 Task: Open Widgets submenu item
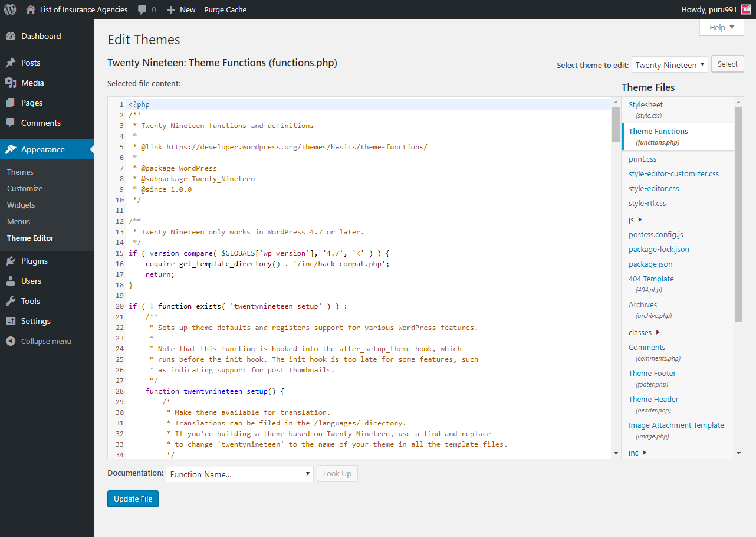[21, 205]
